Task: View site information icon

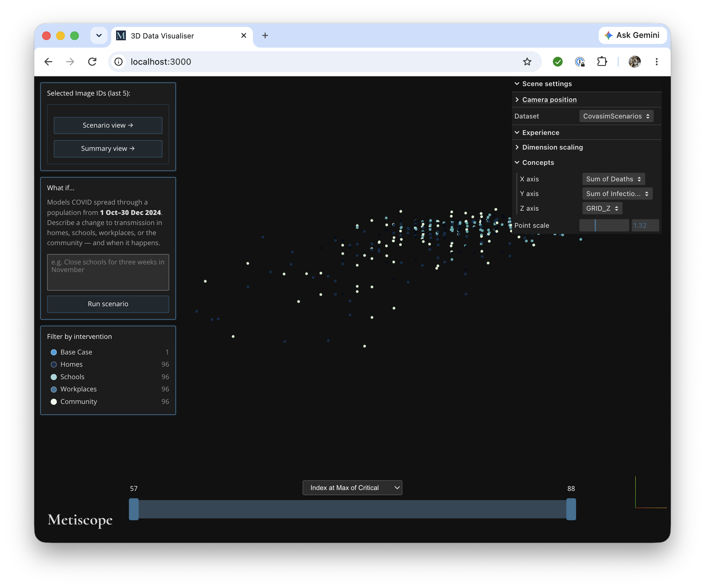Action: pos(119,62)
